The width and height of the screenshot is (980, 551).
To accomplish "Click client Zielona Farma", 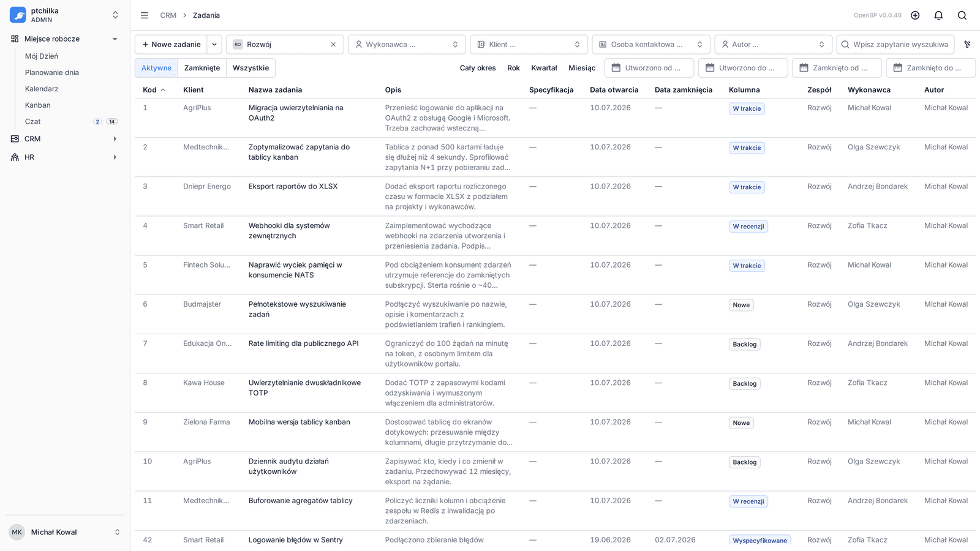I will click(x=206, y=422).
